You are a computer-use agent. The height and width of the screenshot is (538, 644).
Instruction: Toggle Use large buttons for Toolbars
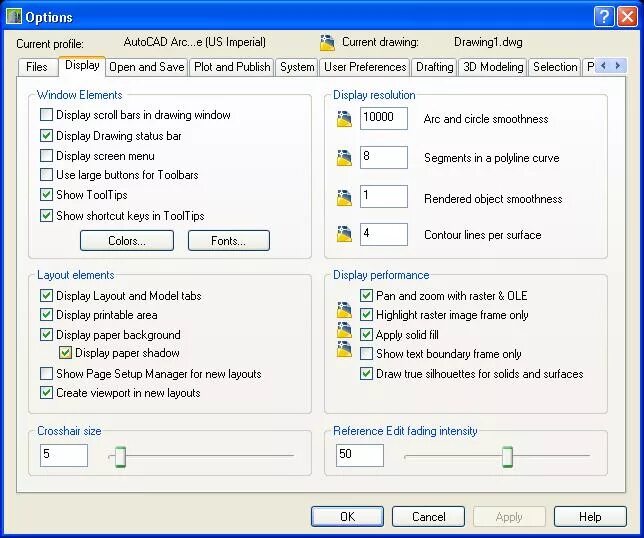46,175
